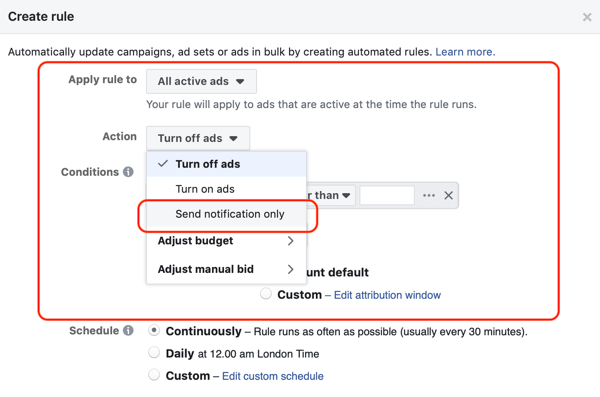Click the Adjust manual bid chevron arrow

point(290,270)
